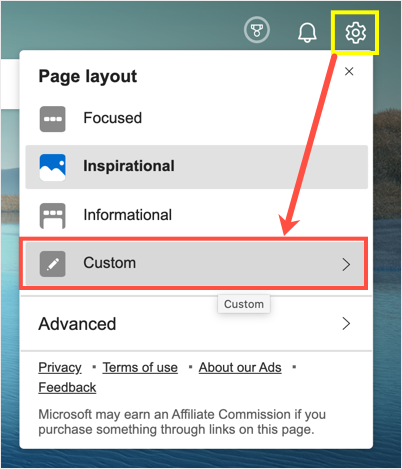The height and width of the screenshot is (469, 402).
Task: Close the Page layout panel
Action: click(x=349, y=71)
